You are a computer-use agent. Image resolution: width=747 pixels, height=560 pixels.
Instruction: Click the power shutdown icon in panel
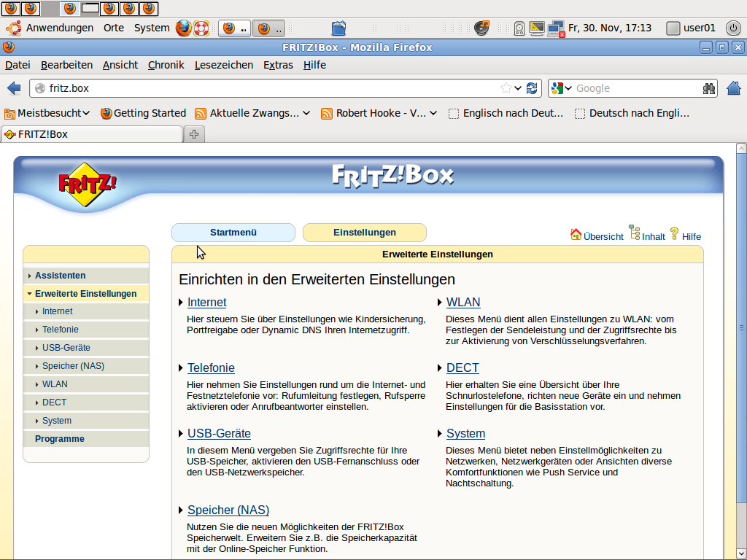[x=734, y=28]
